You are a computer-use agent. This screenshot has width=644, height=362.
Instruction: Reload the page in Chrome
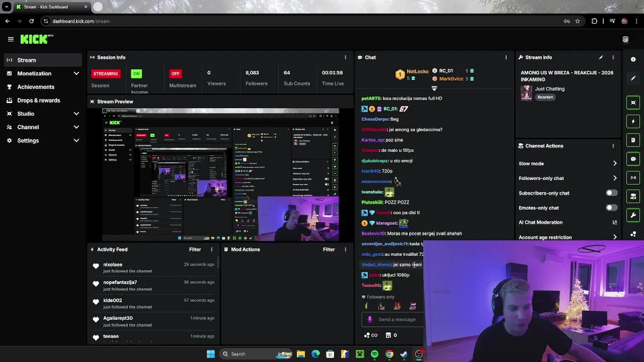[x=31, y=21]
